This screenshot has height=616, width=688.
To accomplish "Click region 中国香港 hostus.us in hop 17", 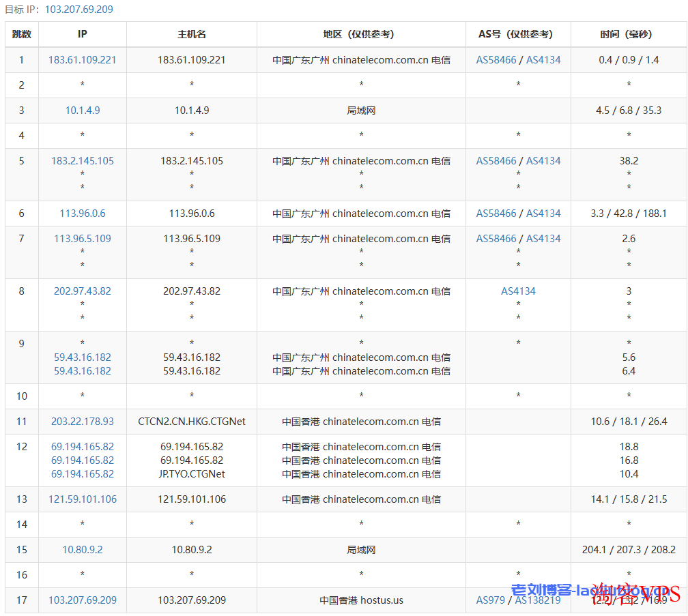I will (361, 600).
